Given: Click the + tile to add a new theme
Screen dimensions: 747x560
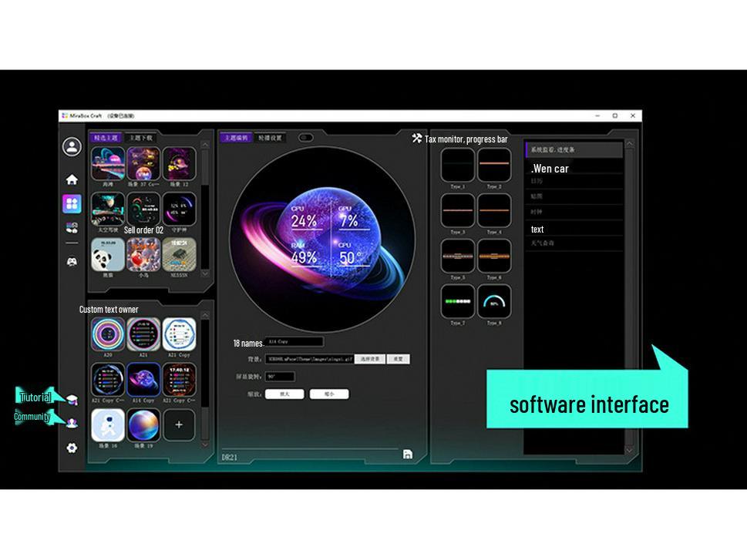Looking at the screenshot, I should click(x=178, y=426).
